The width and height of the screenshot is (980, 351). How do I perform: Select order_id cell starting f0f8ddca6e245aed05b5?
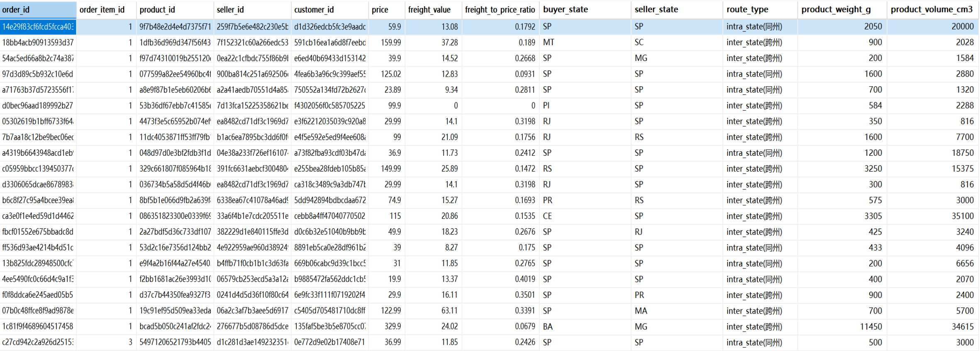click(38, 295)
